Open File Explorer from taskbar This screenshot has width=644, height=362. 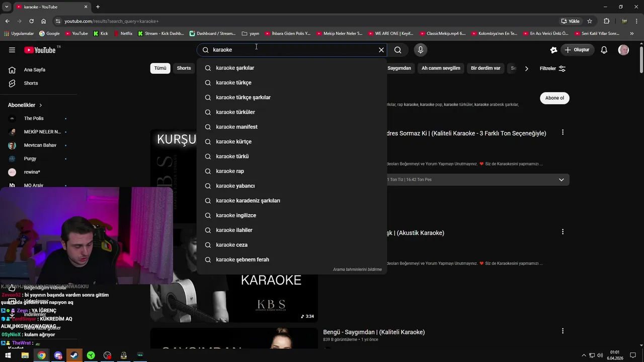pyautogui.click(x=25, y=355)
